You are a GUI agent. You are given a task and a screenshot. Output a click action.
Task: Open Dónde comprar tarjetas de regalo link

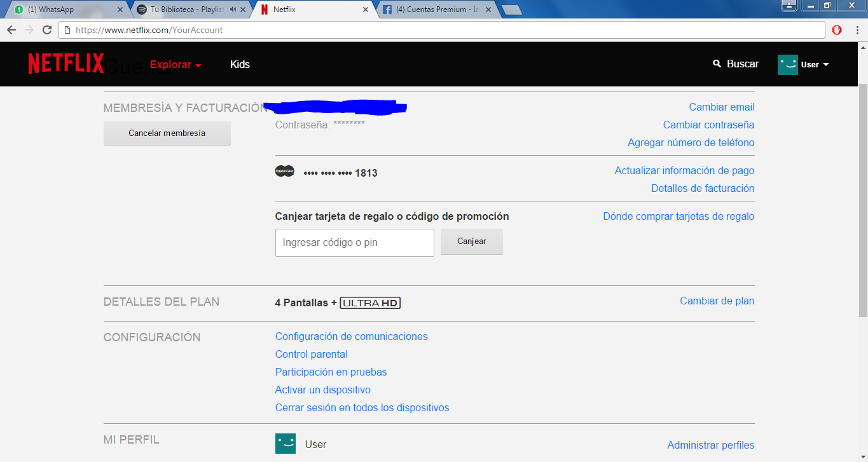coord(679,217)
